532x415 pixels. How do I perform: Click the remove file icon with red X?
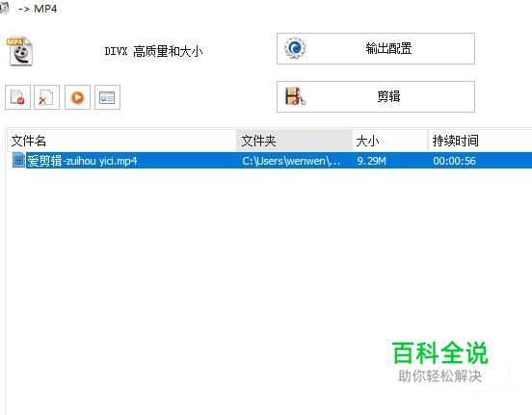point(47,97)
